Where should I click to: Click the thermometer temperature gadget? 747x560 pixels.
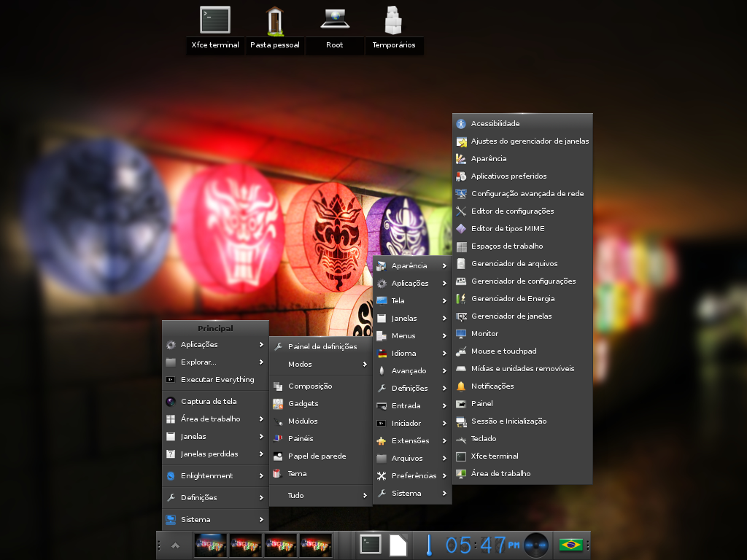[429, 545]
